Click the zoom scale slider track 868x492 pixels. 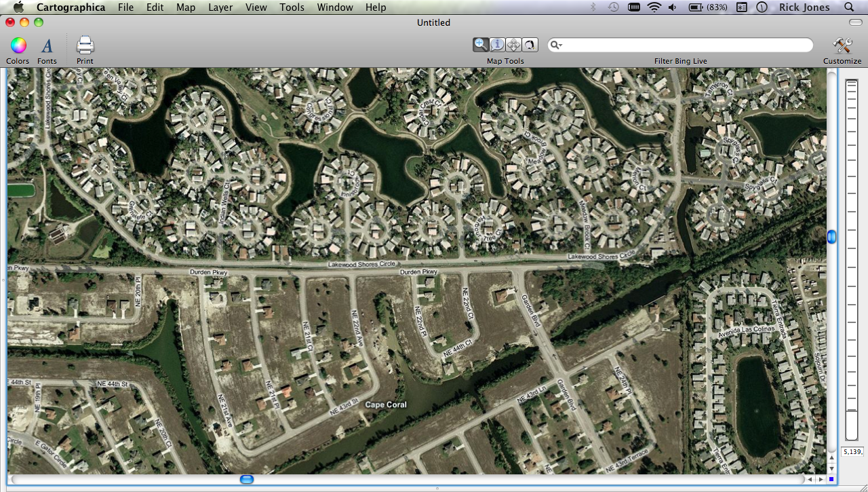[x=852, y=258]
